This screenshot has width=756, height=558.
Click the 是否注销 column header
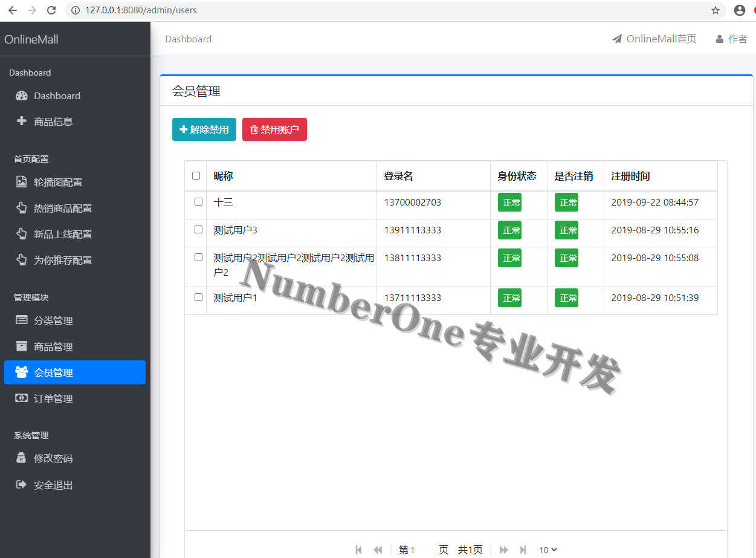tap(575, 176)
